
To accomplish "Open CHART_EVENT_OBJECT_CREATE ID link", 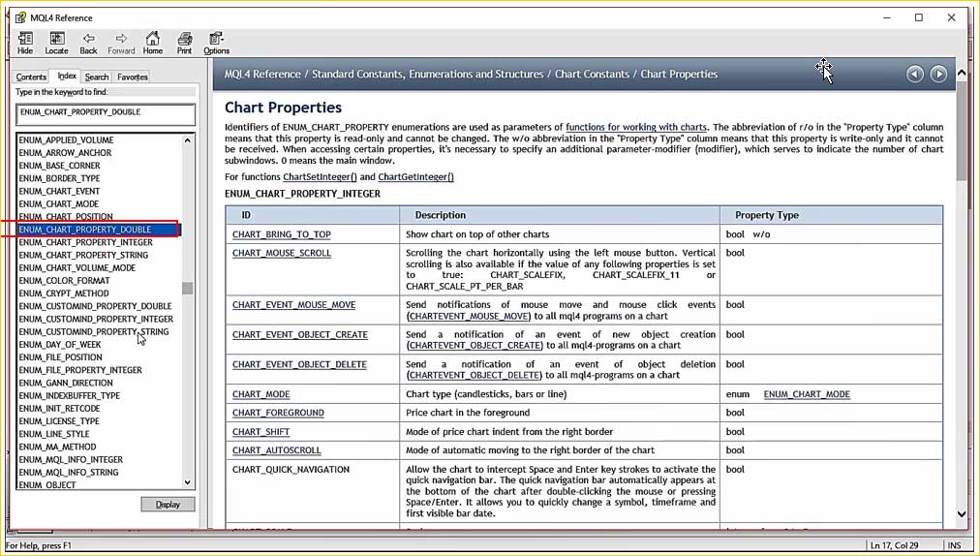I will (300, 335).
